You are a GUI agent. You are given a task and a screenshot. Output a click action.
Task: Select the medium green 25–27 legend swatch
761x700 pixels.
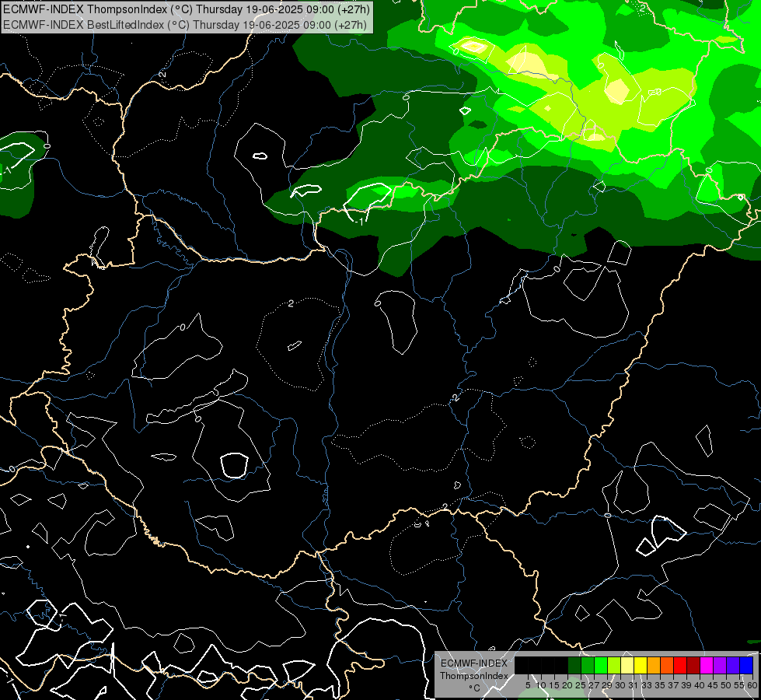[x=588, y=665]
